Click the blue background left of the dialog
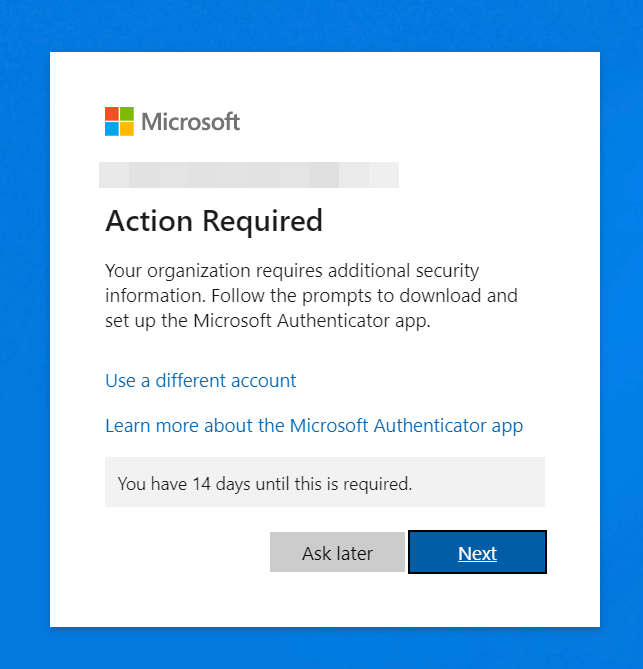Screen dimensions: 643x669 click(24, 340)
